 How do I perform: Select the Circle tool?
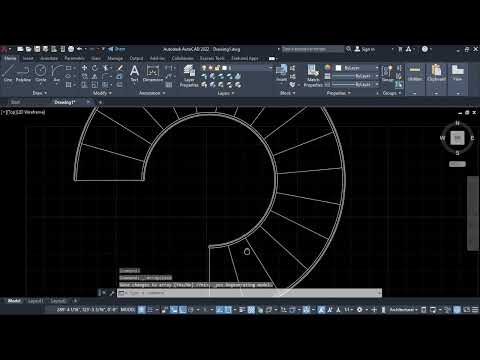pyautogui.click(x=41, y=73)
